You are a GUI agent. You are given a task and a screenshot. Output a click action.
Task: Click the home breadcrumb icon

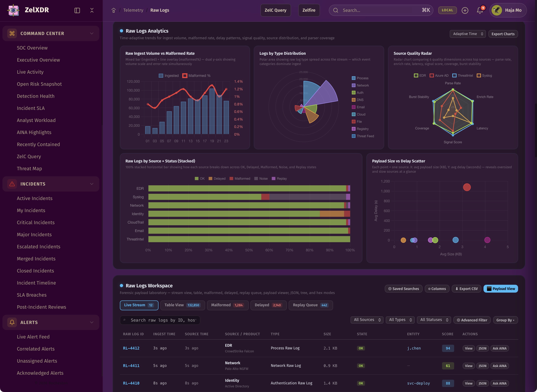[114, 10]
